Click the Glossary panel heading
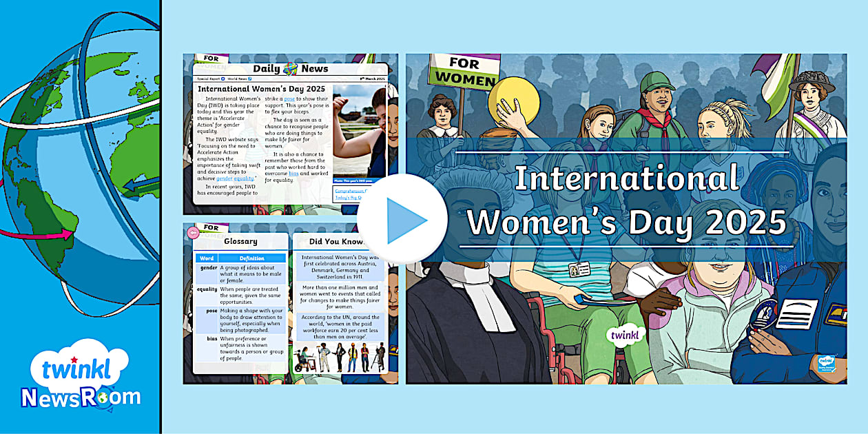This screenshot has width=868, height=434. 240,242
